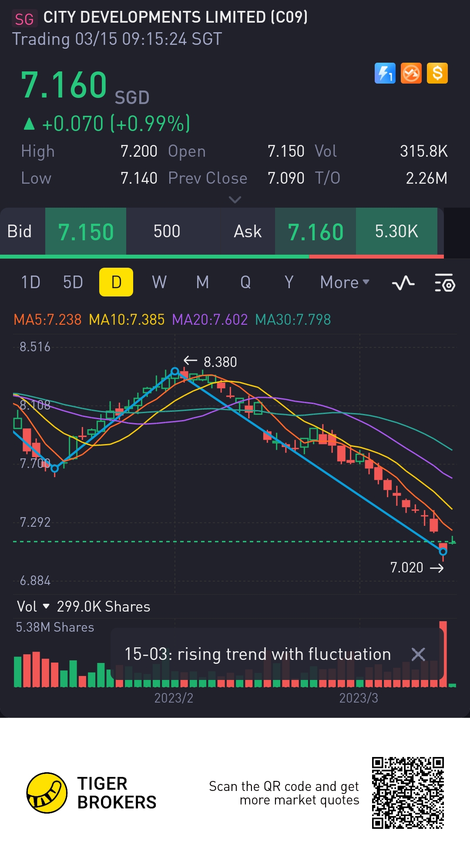Image resolution: width=470 pixels, height=868 pixels.
Task: Tap the trading status timestamp line
Action: pyautogui.click(x=117, y=39)
